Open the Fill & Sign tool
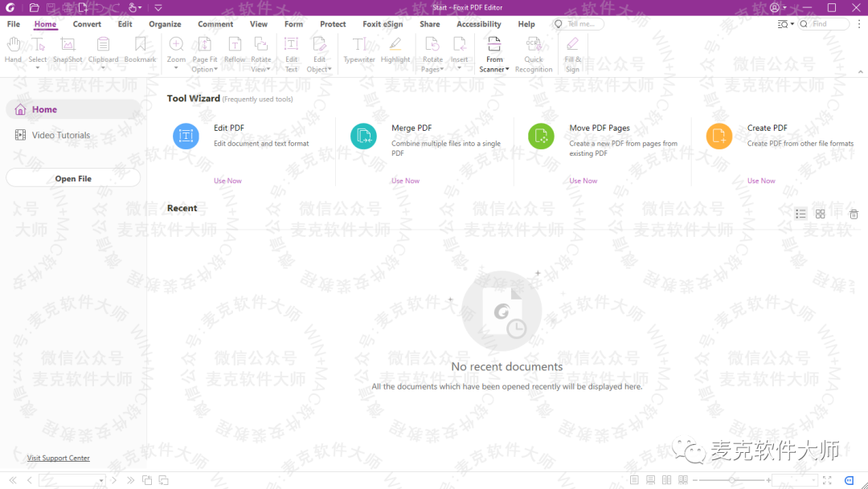Image resolution: width=868 pixels, height=489 pixels. [x=572, y=55]
